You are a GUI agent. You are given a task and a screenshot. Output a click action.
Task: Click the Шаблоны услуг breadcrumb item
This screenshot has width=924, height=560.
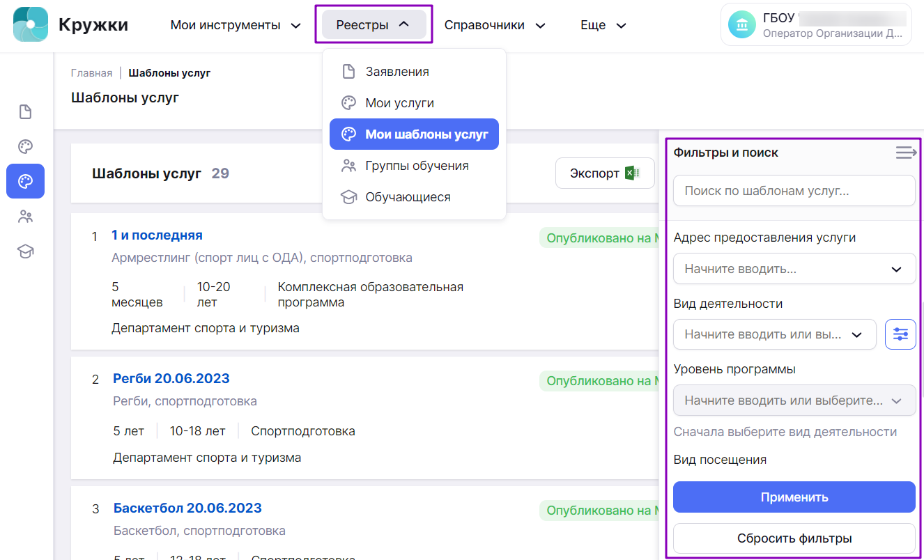[169, 73]
